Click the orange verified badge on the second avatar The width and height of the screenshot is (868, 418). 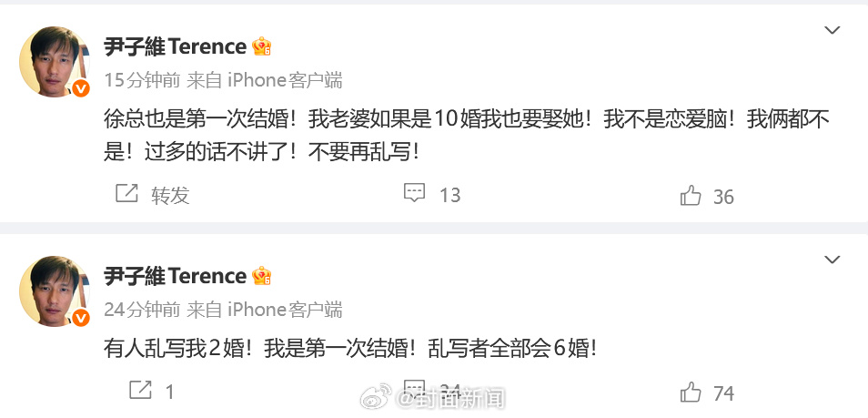[x=80, y=318]
